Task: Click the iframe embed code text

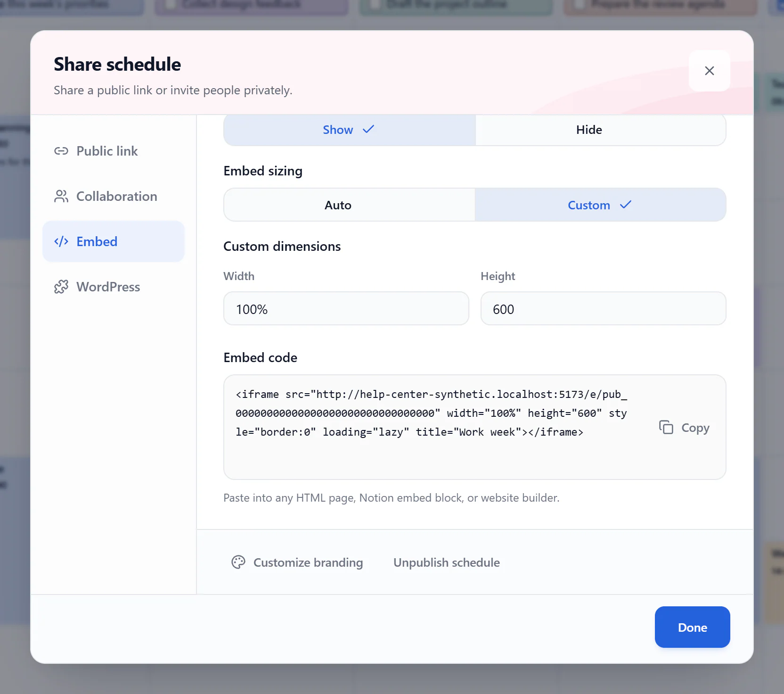Action: pyautogui.click(x=432, y=413)
